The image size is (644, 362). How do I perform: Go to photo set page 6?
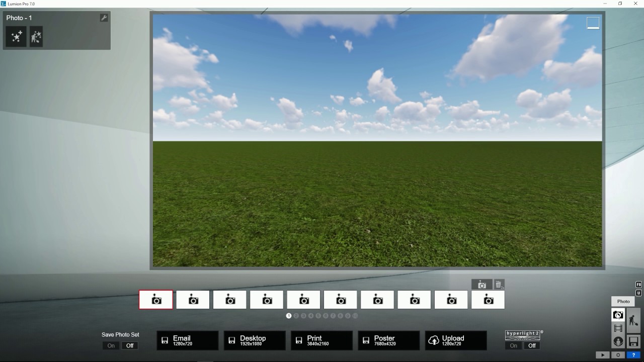pyautogui.click(x=326, y=316)
